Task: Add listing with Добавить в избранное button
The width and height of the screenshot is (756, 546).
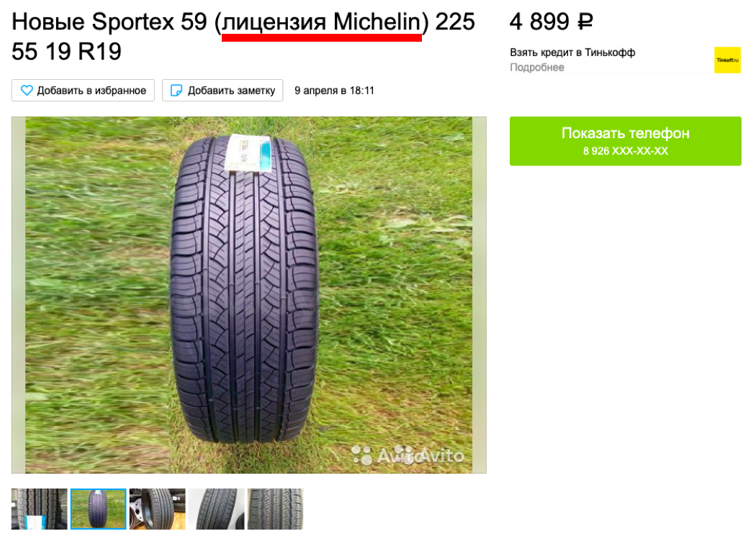Action: (83, 90)
